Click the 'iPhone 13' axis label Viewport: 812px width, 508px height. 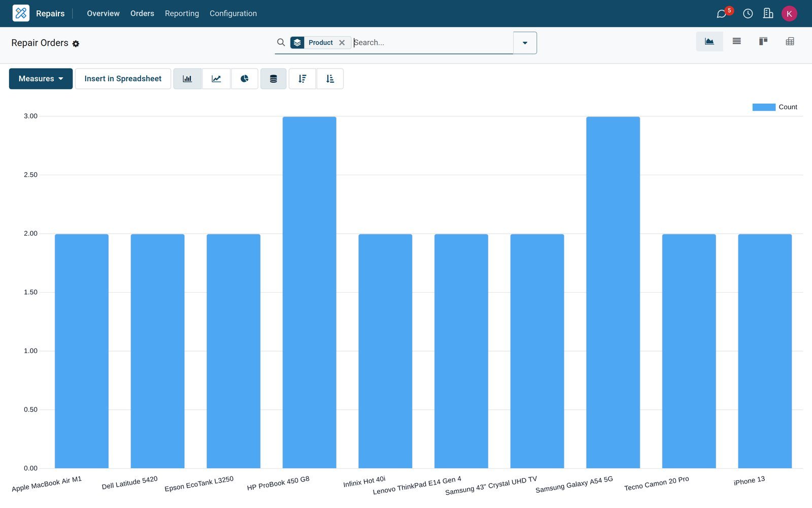click(749, 481)
